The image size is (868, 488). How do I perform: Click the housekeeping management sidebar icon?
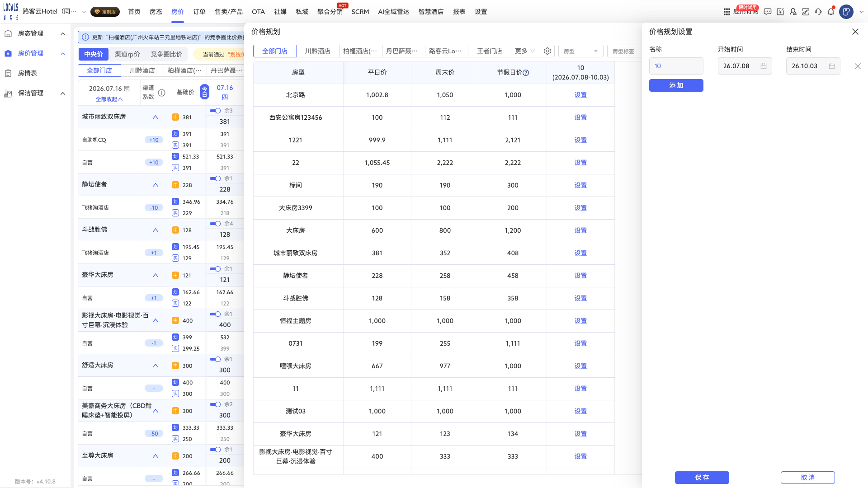point(8,93)
